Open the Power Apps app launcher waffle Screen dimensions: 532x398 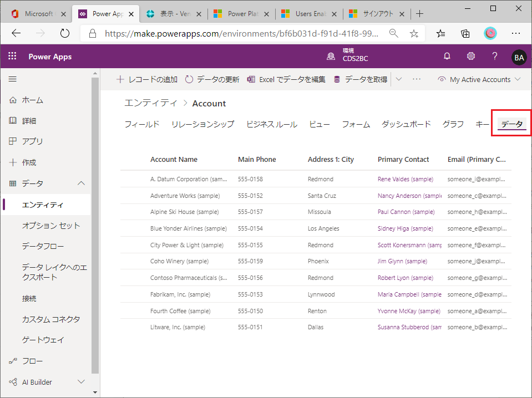point(12,56)
